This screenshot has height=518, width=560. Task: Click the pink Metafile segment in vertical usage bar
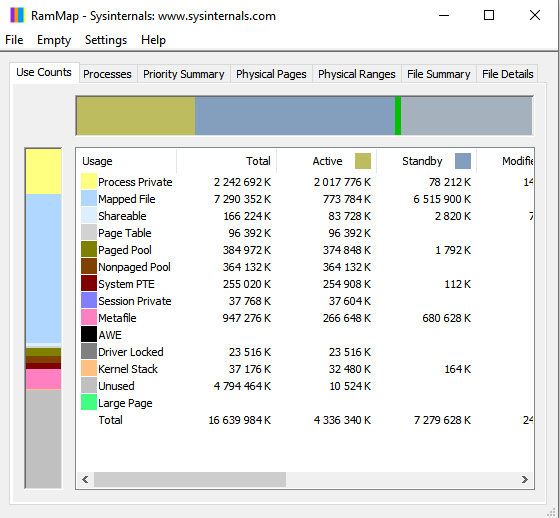tap(43, 379)
